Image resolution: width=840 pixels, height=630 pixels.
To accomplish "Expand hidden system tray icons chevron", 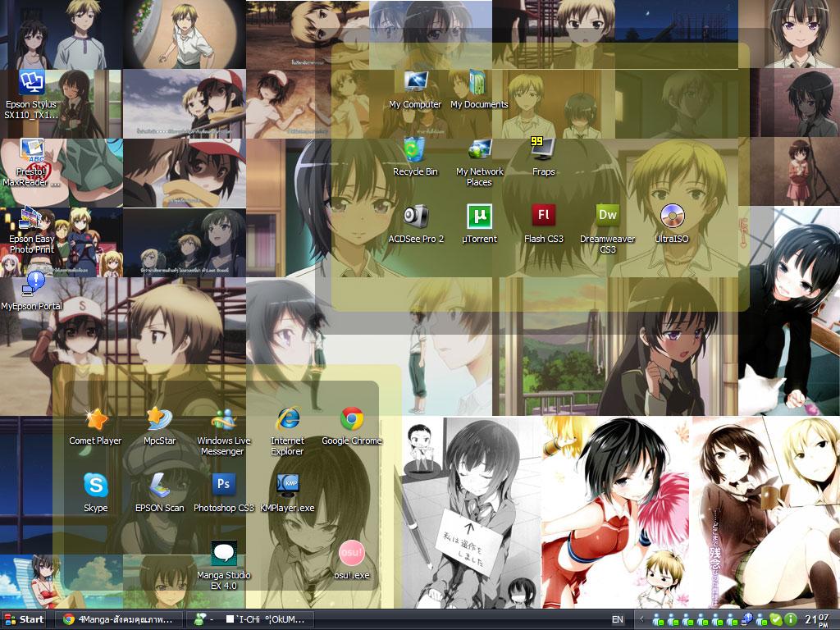I will pos(641,620).
